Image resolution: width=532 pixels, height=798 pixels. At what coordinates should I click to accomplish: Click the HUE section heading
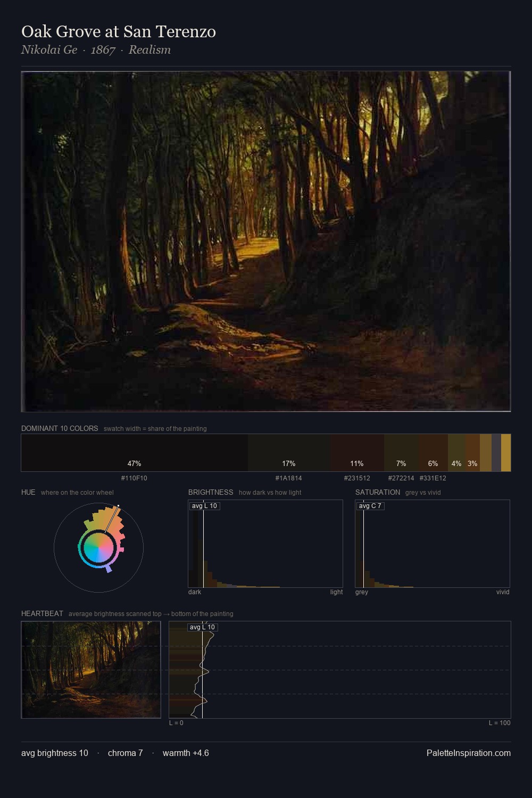(x=28, y=492)
